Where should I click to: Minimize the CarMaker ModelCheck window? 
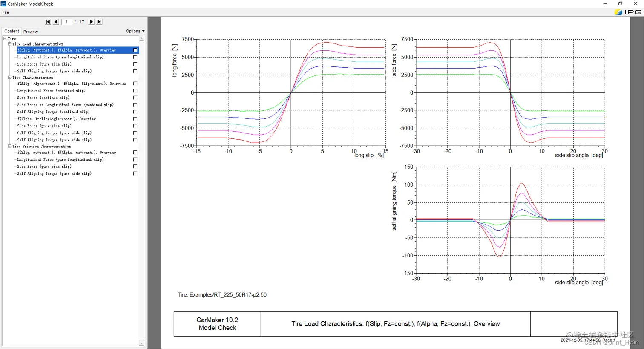605,3
